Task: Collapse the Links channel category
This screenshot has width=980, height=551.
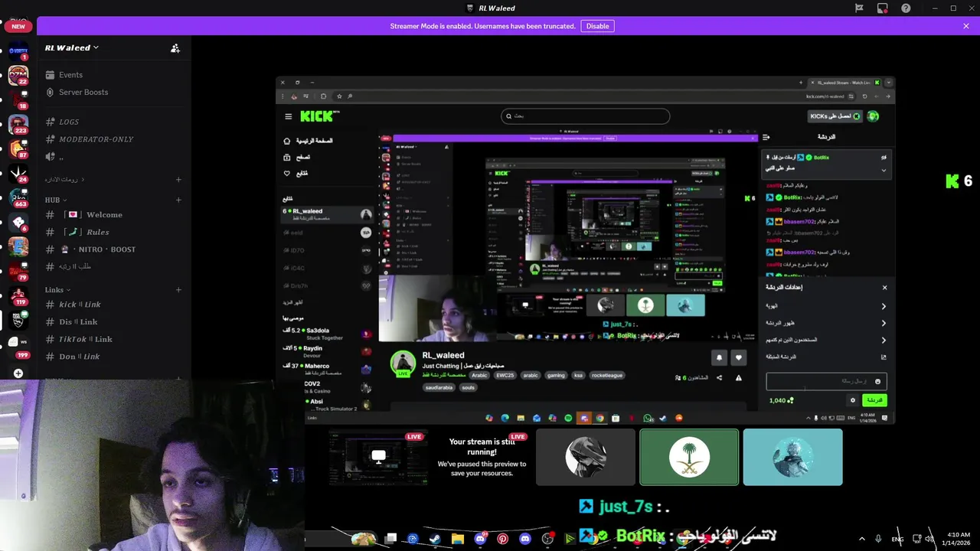Action: click(x=58, y=290)
